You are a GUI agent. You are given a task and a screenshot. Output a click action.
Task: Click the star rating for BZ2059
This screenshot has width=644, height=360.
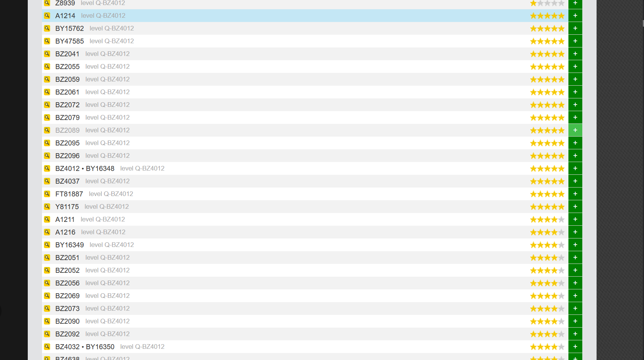click(547, 79)
